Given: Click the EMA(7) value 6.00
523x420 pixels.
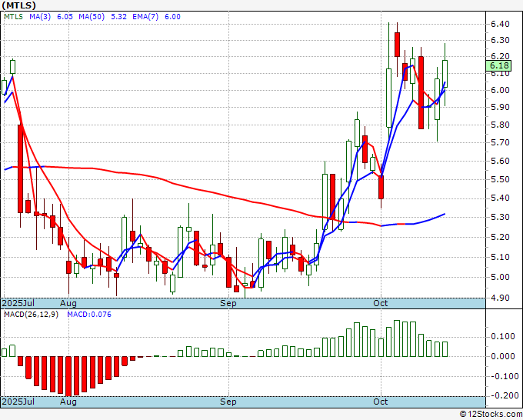Looking at the screenshot, I should (x=172, y=17).
